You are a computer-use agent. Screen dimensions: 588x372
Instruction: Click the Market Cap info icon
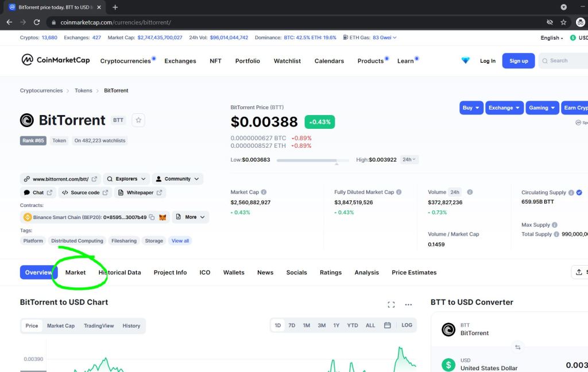[264, 193]
